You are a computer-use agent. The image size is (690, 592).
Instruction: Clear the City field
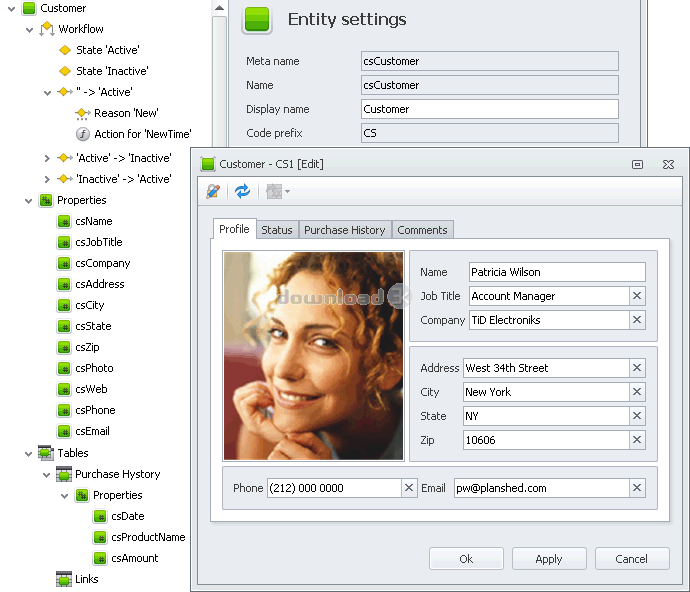coord(637,392)
